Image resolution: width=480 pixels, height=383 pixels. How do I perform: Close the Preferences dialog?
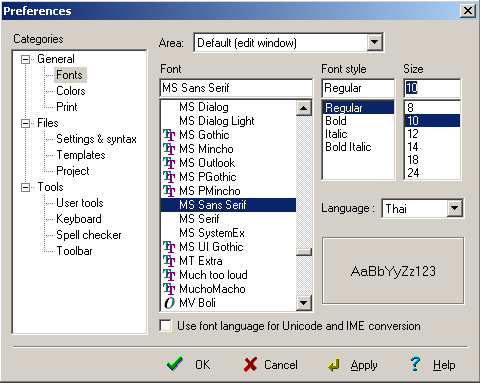[468, 11]
